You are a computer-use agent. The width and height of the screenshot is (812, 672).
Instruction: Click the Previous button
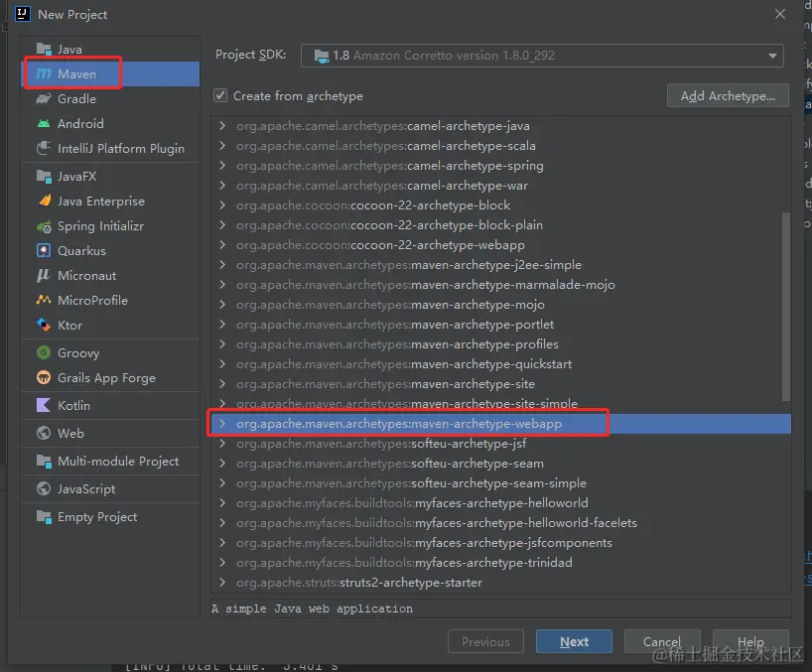click(485, 642)
